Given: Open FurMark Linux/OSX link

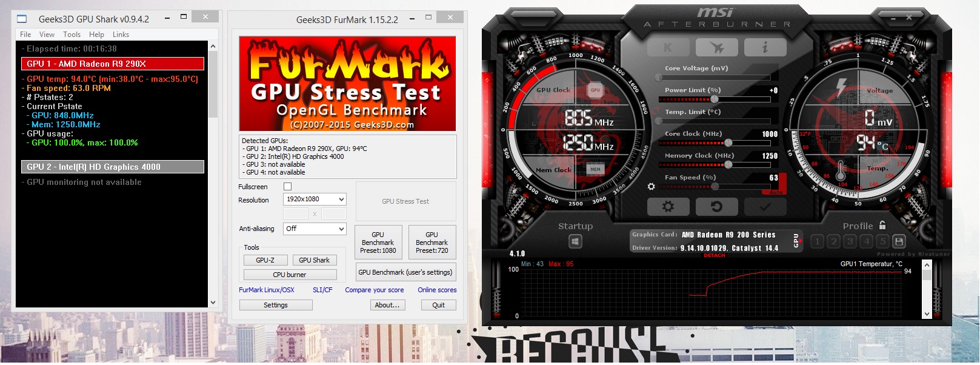Looking at the screenshot, I should point(267,290).
